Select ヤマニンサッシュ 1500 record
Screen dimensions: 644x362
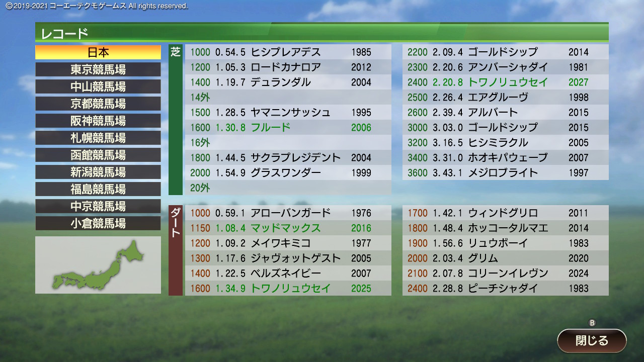click(x=288, y=112)
